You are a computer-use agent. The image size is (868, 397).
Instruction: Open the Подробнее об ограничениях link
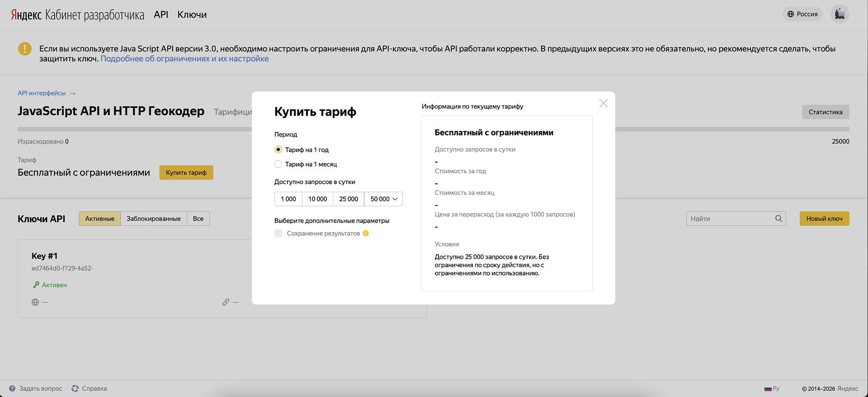click(184, 59)
